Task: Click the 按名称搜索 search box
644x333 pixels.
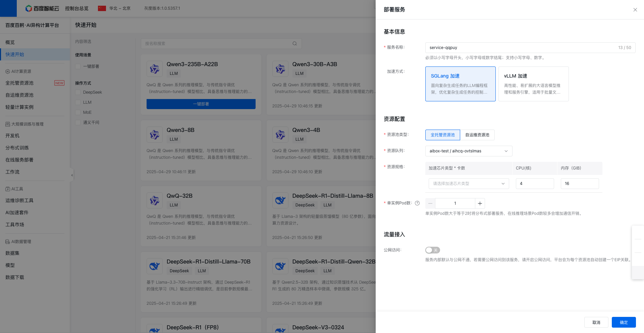Action: pyautogui.click(x=221, y=44)
